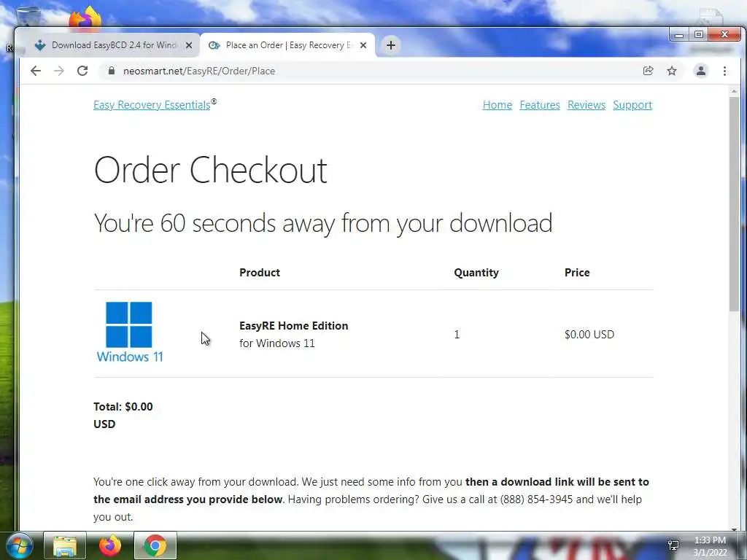Image resolution: width=747 pixels, height=560 pixels.
Task: Reload the order checkout page
Action: 82,71
